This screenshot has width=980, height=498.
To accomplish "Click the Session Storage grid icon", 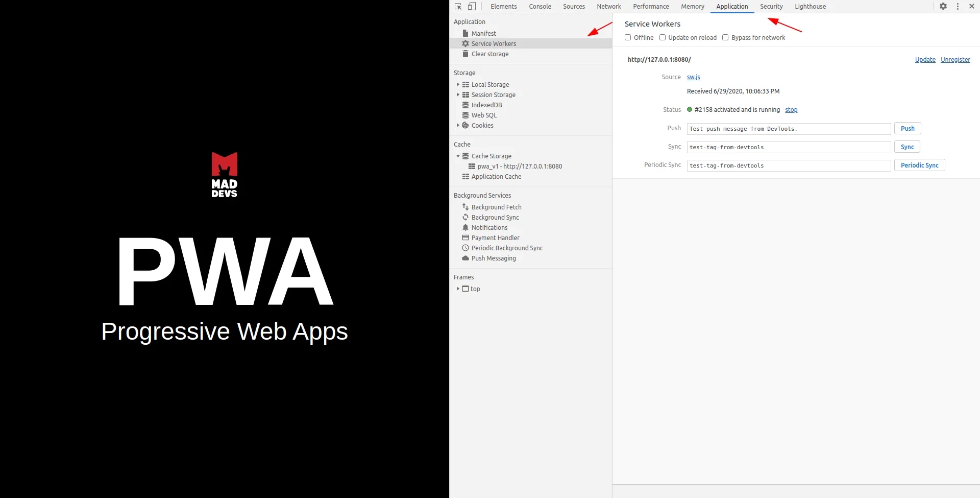I will (x=465, y=94).
